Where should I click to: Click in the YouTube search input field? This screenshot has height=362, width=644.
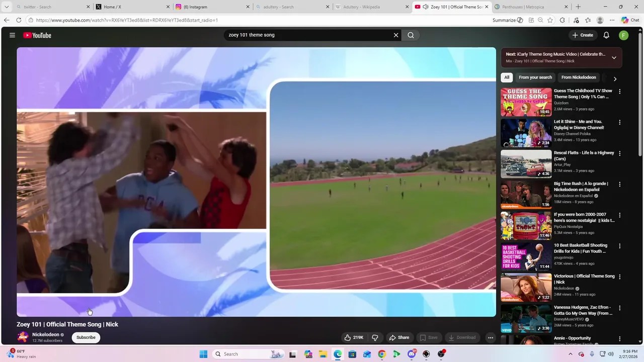[308, 35]
